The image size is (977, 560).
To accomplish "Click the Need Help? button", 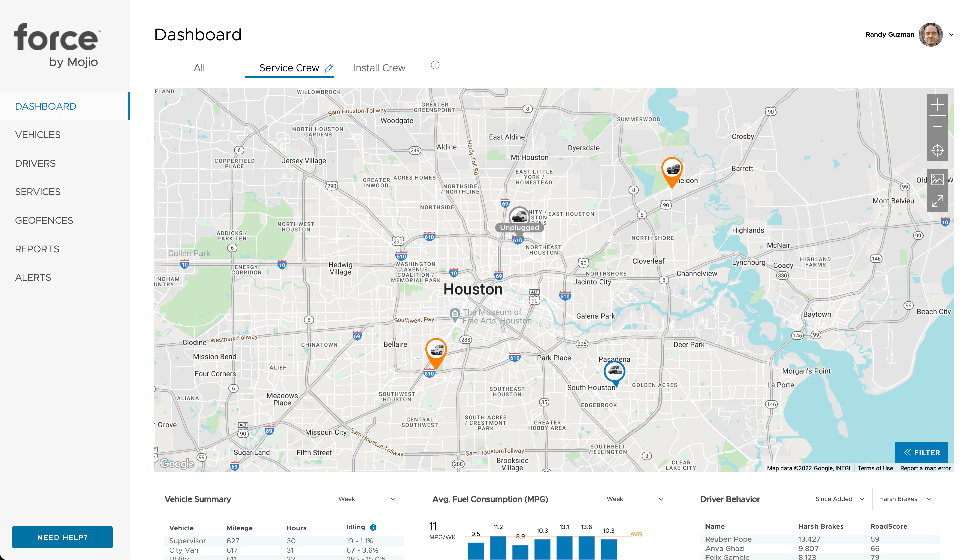I will (x=62, y=537).
